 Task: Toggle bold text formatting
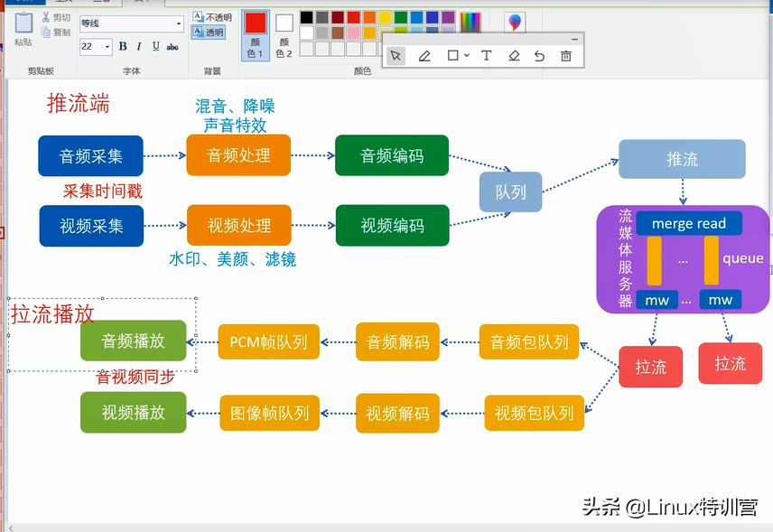[x=123, y=45]
